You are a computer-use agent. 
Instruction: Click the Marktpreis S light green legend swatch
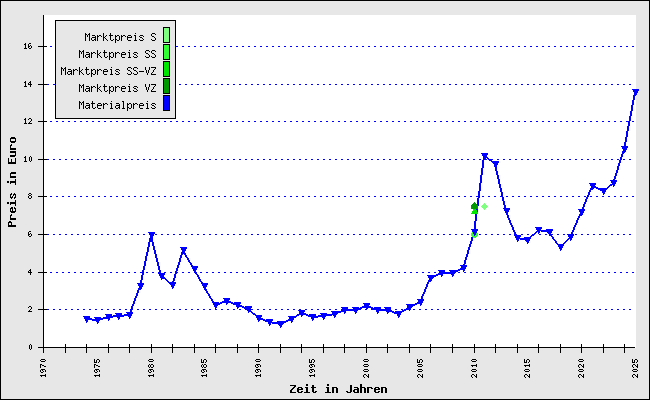tap(167, 37)
